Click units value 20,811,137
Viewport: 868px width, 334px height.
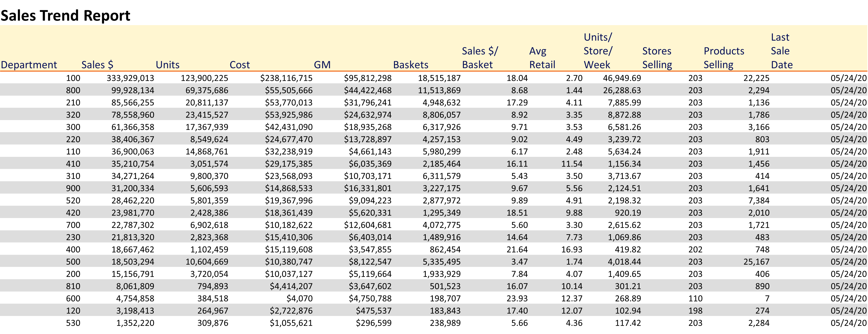click(x=207, y=103)
